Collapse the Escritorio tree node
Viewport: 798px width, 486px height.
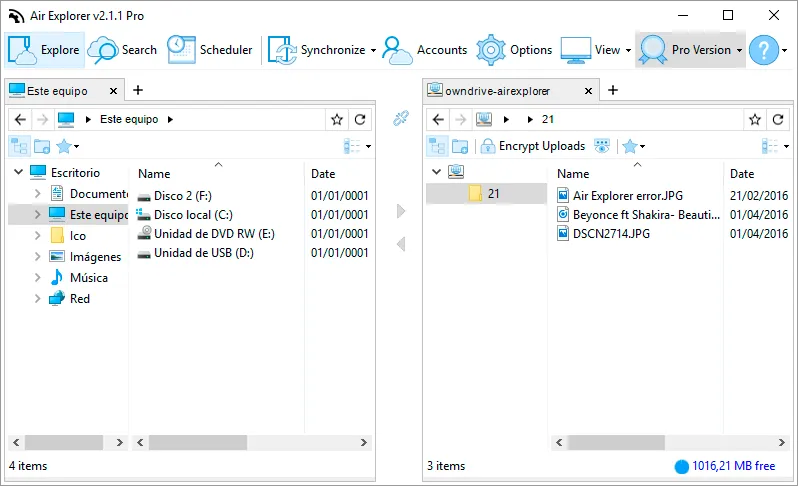[18, 172]
